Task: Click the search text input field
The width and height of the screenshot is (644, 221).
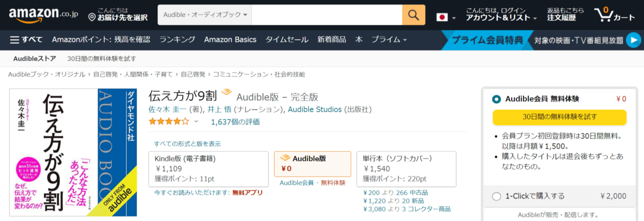Action: coord(326,15)
